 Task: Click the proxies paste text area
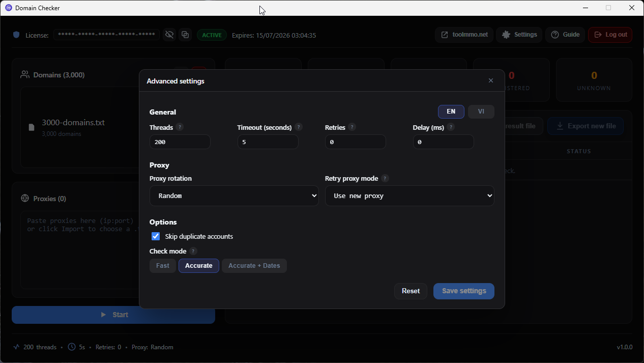[80, 249]
